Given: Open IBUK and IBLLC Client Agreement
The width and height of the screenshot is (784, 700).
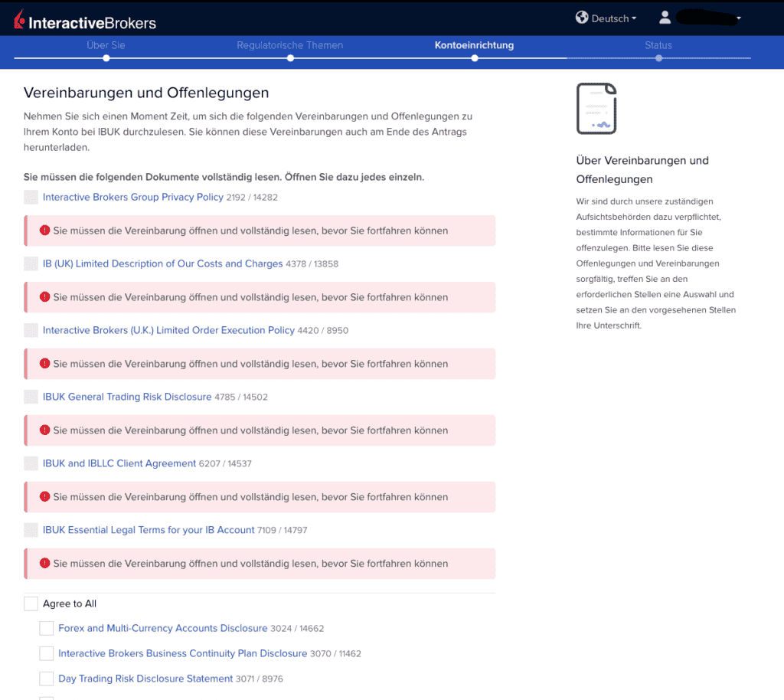Looking at the screenshot, I should click(x=119, y=463).
